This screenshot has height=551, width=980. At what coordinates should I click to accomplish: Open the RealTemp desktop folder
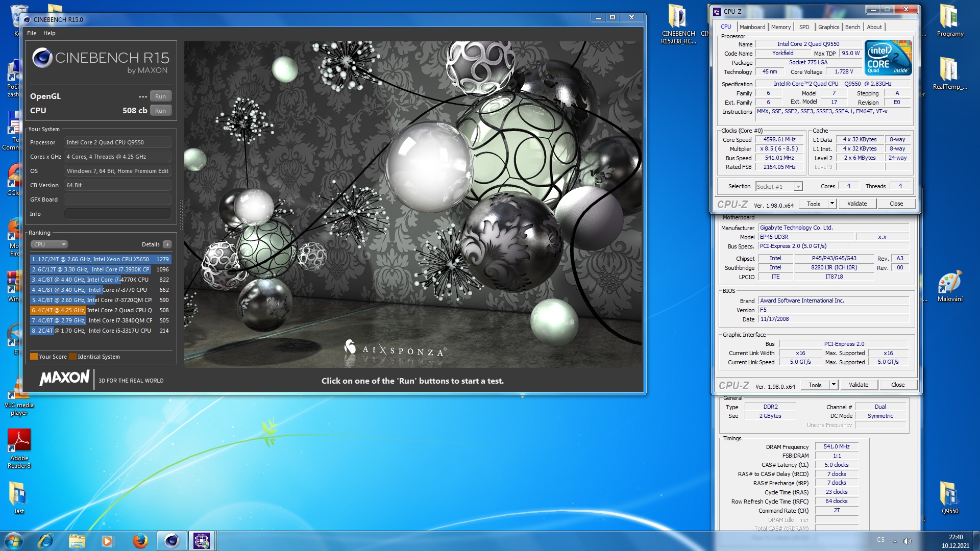pyautogui.click(x=950, y=73)
